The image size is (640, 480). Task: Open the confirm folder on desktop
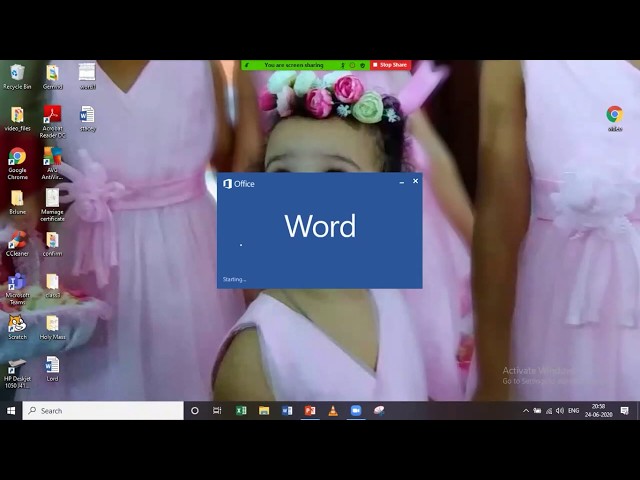[52, 244]
